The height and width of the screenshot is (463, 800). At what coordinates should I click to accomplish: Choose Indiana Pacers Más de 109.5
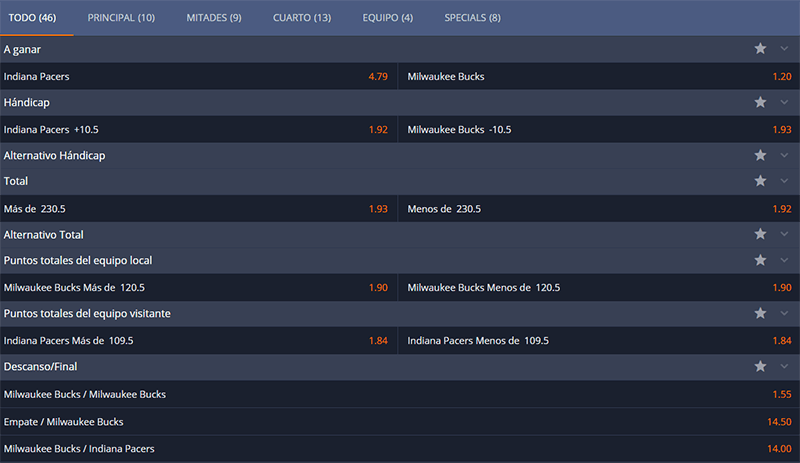198,340
